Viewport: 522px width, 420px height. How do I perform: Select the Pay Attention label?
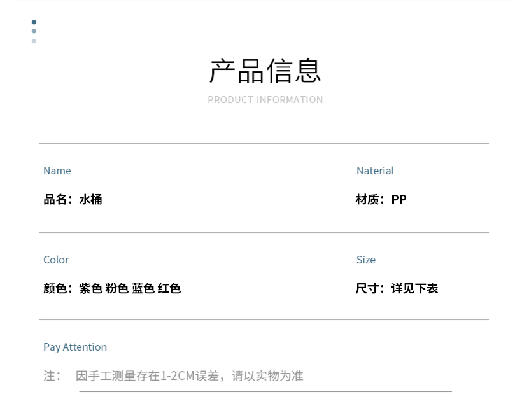[x=75, y=347]
